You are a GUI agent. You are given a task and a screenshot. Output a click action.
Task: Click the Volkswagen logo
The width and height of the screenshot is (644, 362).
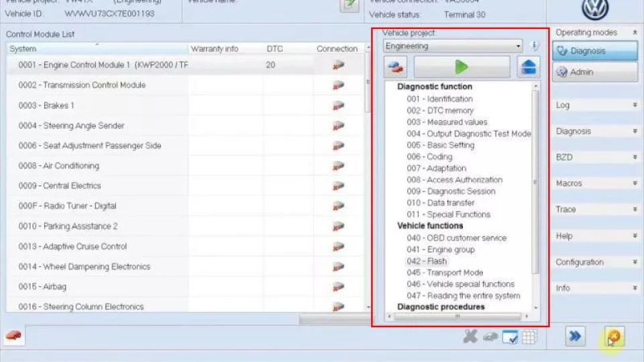pos(595,9)
